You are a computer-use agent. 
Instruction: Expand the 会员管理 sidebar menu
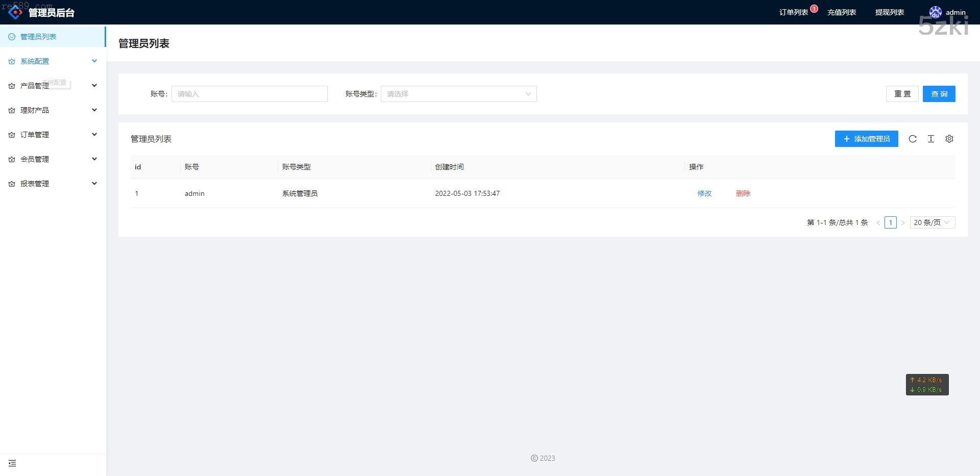[53, 159]
